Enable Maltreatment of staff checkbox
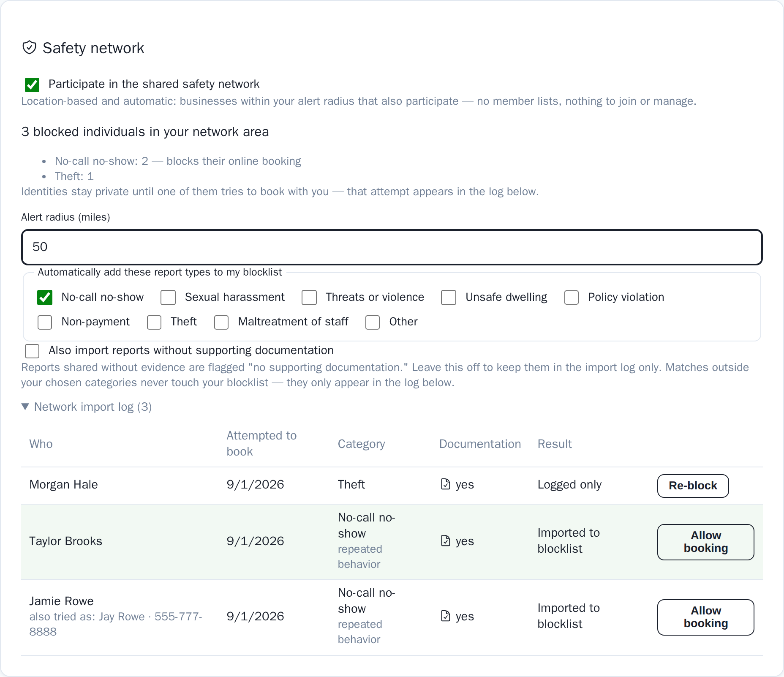 (x=221, y=322)
